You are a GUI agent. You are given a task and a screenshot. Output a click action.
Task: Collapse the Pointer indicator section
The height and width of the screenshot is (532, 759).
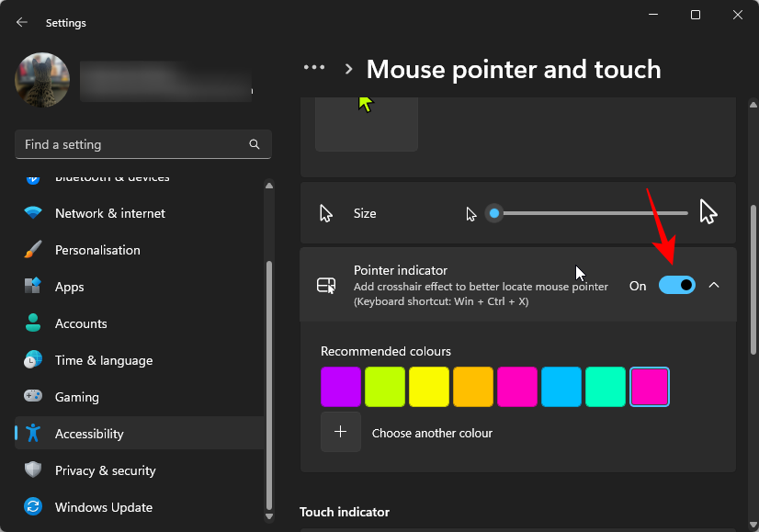tap(713, 285)
